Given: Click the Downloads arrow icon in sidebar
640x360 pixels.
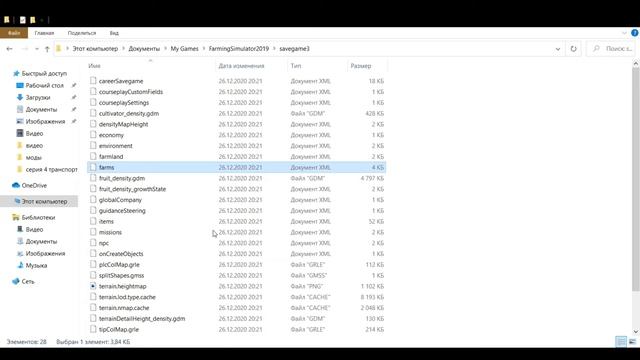Looking at the screenshot, I should pyautogui.click(x=20, y=97).
